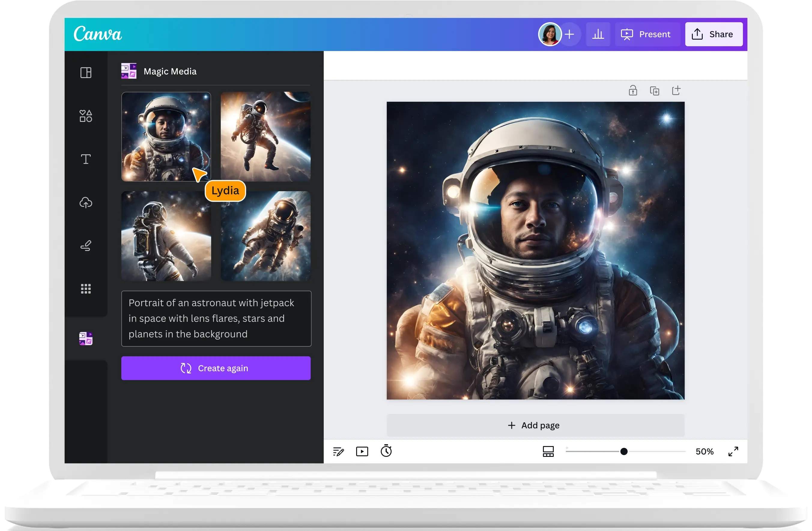The image size is (812, 531).
Task: Open Magic Media app in sidebar
Action: pyautogui.click(x=86, y=339)
